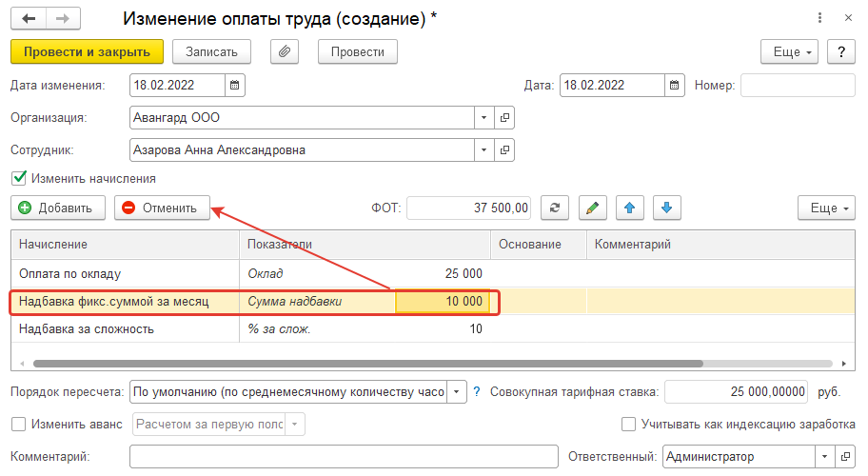Viewport: 868px width, 476px height.
Task: Click the horizontal table scrollbar
Action: pyautogui.click(x=368, y=364)
